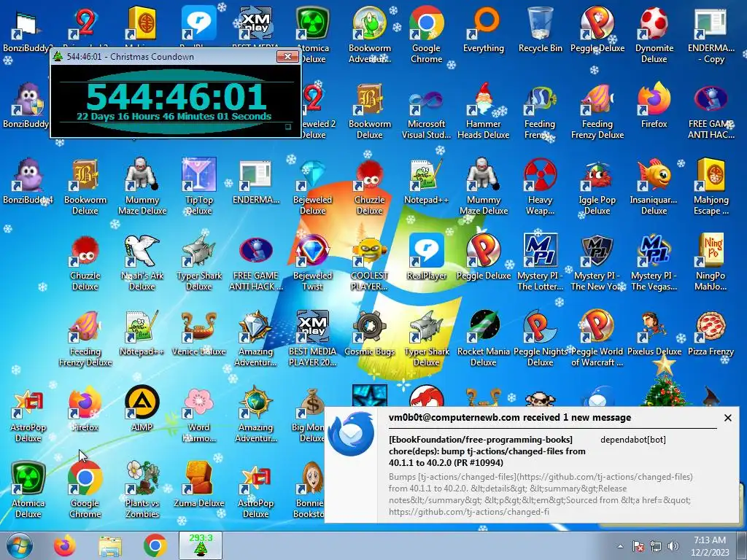Select the TipTop Deluxe icon

pos(199,186)
